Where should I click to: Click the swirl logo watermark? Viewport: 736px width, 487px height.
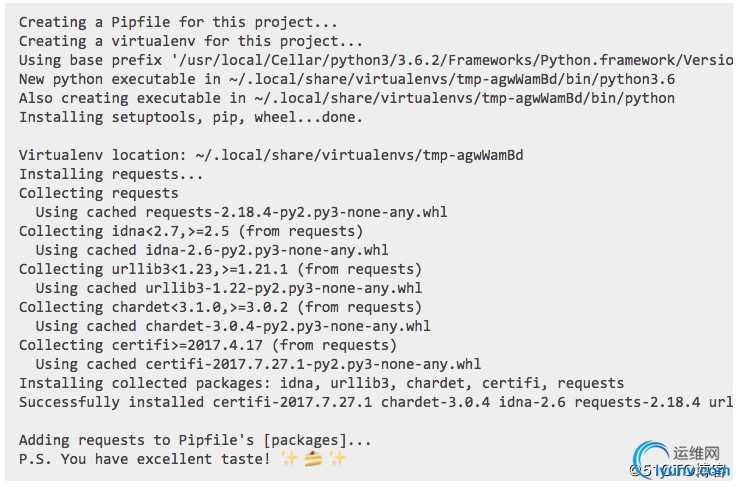pos(650,458)
